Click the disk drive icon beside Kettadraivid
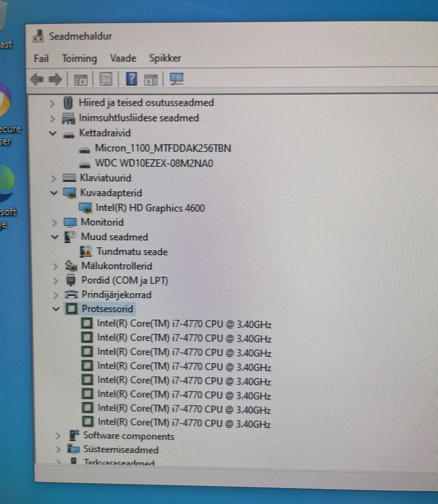Screen dimensions: 438x504 pyautogui.click(x=69, y=136)
